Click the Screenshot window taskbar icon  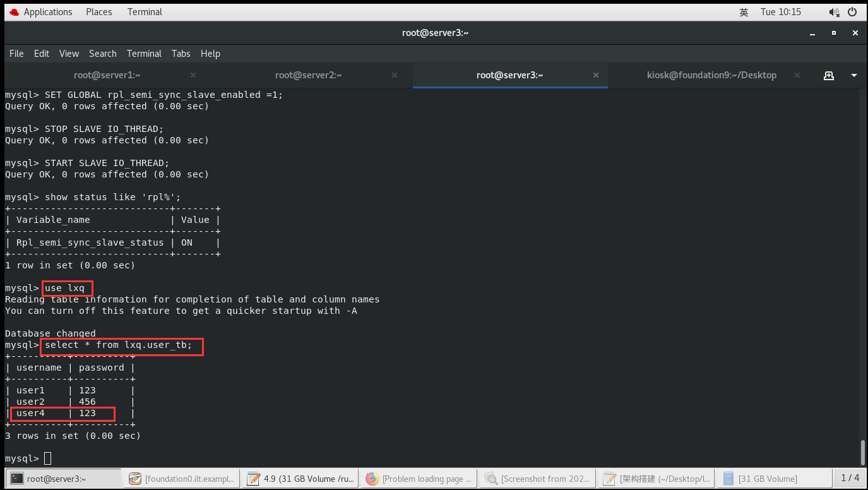(537, 478)
